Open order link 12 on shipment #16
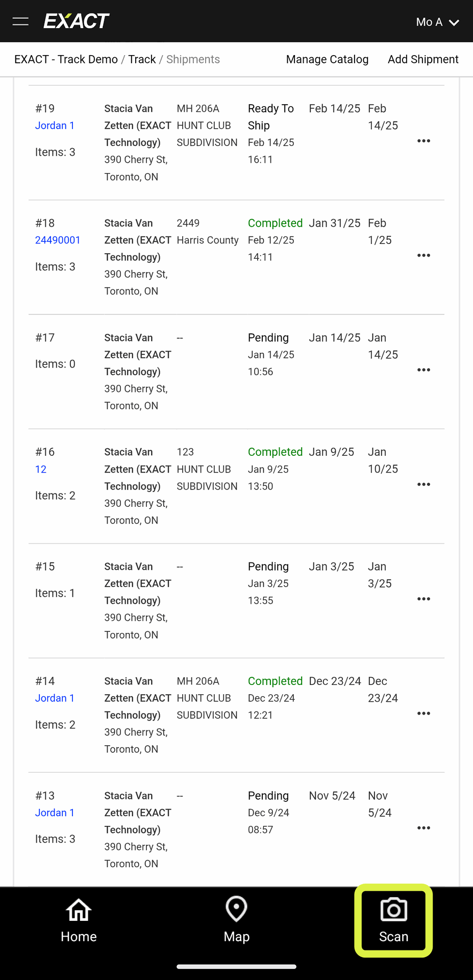The height and width of the screenshot is (980, 473). click(41, 469)
